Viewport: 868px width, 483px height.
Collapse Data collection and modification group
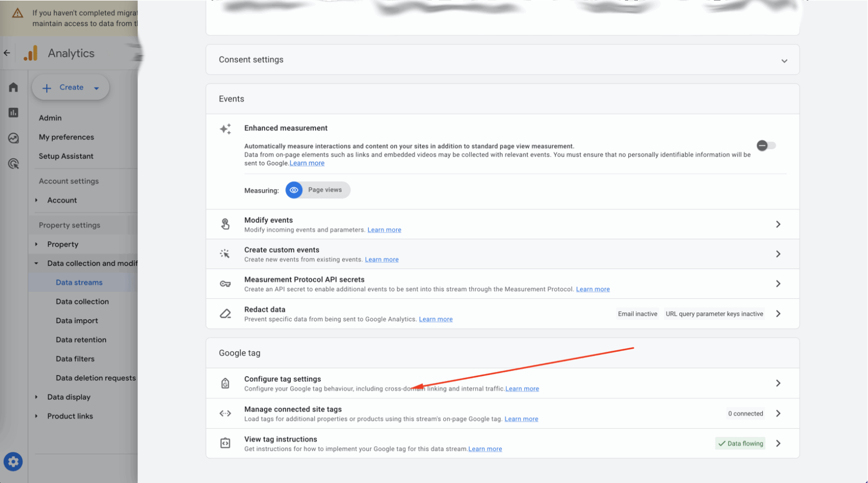[36, 263]
